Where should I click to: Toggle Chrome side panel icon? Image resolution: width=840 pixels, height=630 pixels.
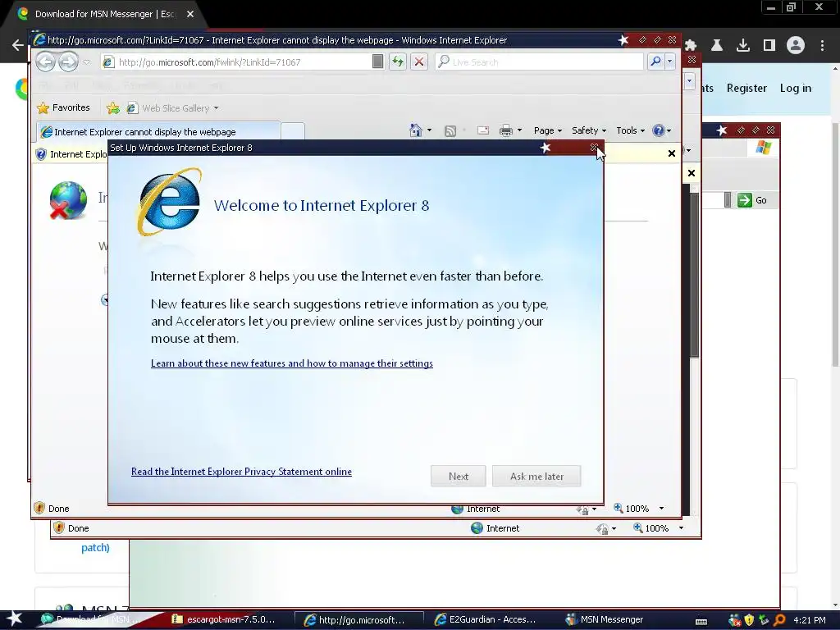pyautogui.click(x=769, y=46)
